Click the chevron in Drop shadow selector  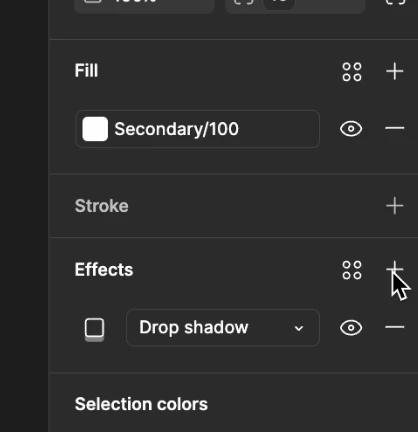point(299,329)
